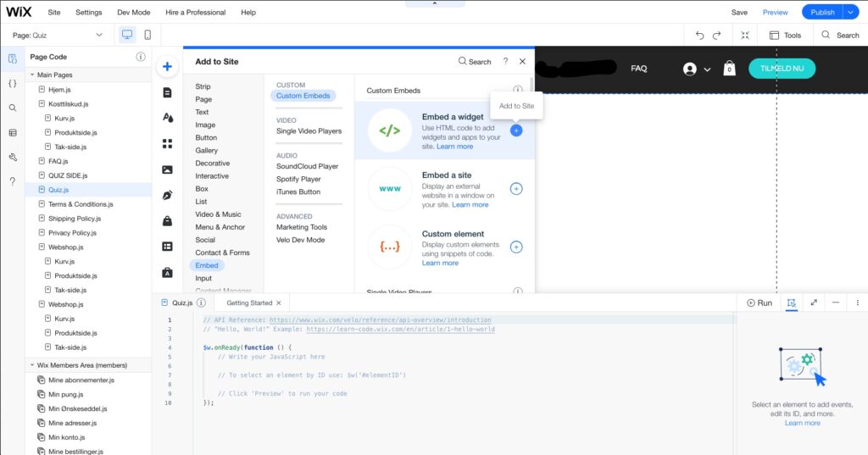Toggle the properties panel icon in code toolbar
The image size is (868, 455).
click(x=792, y=302)
